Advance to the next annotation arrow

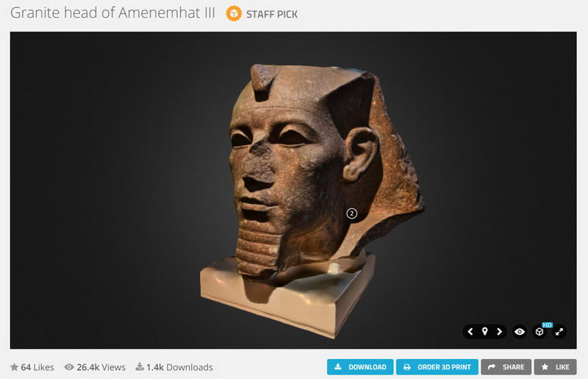(x=499, y=332)
